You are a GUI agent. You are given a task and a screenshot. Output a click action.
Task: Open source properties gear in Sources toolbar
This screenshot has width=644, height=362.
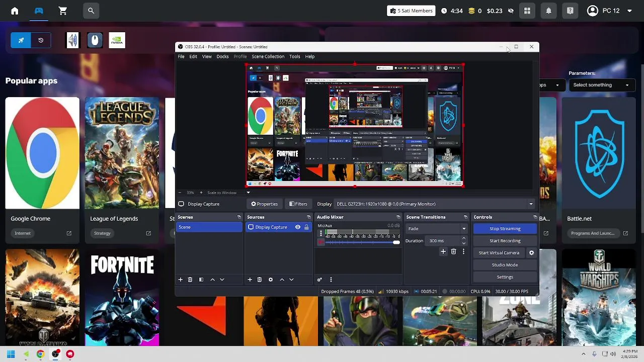(x=270, y=280)
